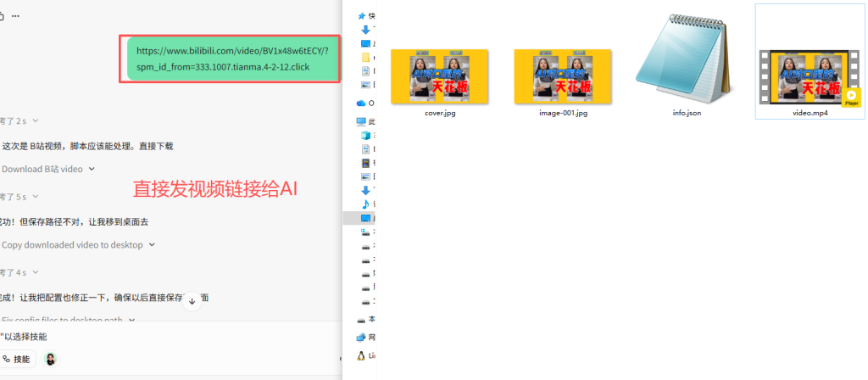Open the three-dots more menu in chat header
The height and width of the screenshot is (380, 868).
pyautogui.click(x=15, y=16)
